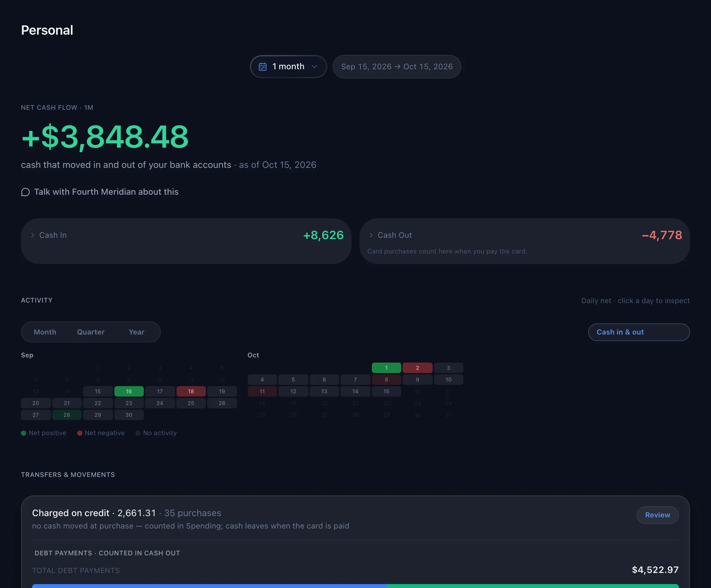Viewport: 711px width, 588px height.
Task: Click the +$3,848.48 net cash flow figure
Action: point(105,137)
